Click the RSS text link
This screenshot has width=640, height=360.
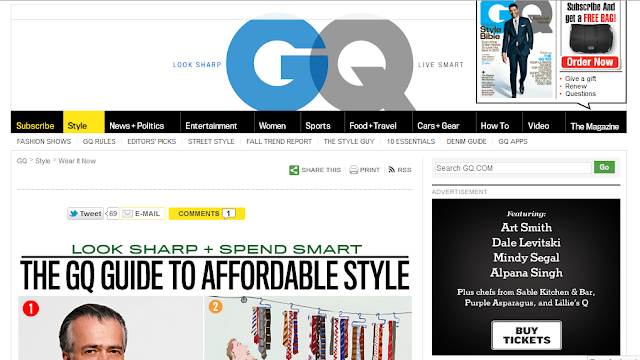[x=404, y=170]
